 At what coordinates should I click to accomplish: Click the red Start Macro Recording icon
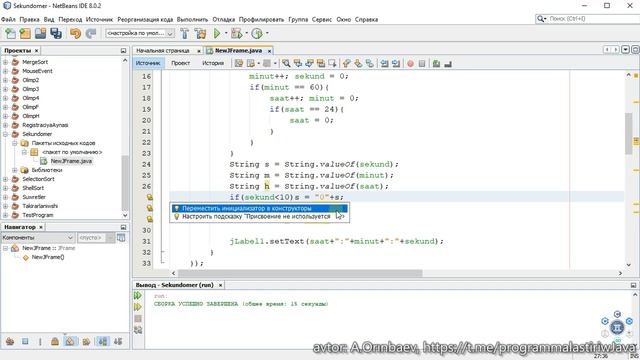(x=410, y=63)
